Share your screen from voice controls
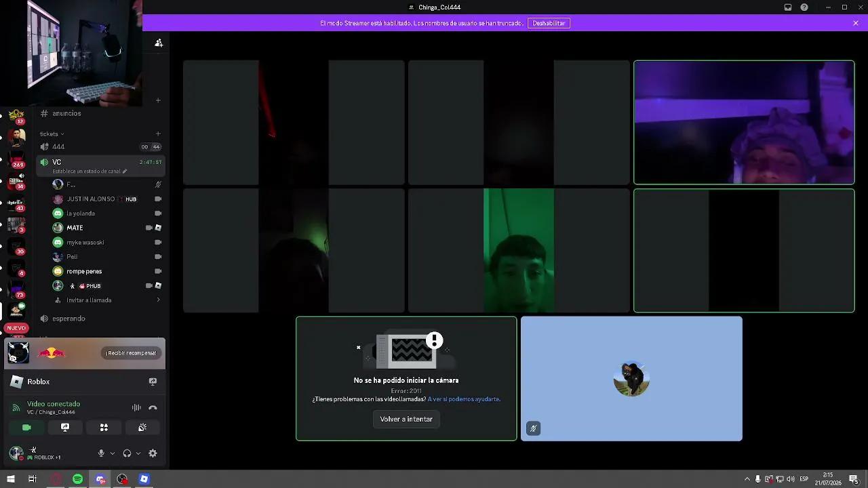The image size is (868, 488). click(x=65, y=428)
